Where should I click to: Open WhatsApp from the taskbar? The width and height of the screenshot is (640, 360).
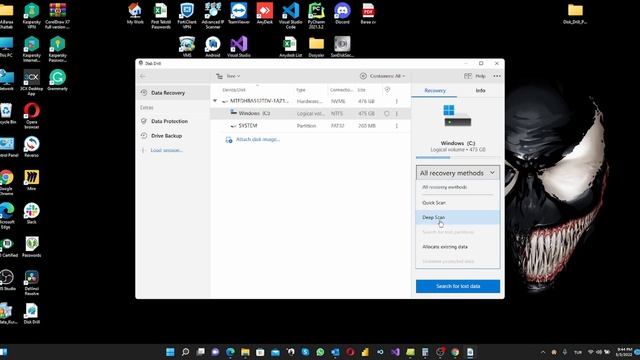click(320, 352)
